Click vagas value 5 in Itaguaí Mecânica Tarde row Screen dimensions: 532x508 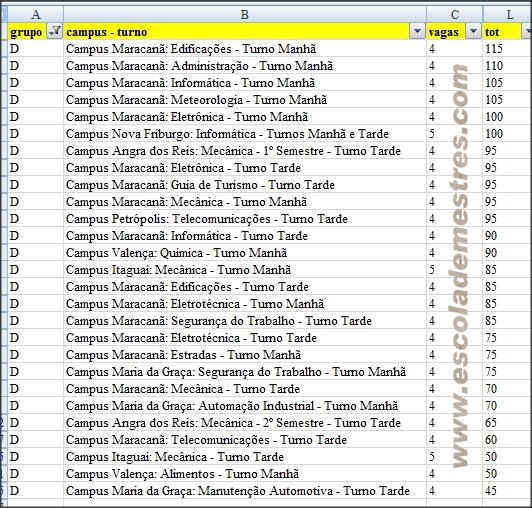point(432,457)
